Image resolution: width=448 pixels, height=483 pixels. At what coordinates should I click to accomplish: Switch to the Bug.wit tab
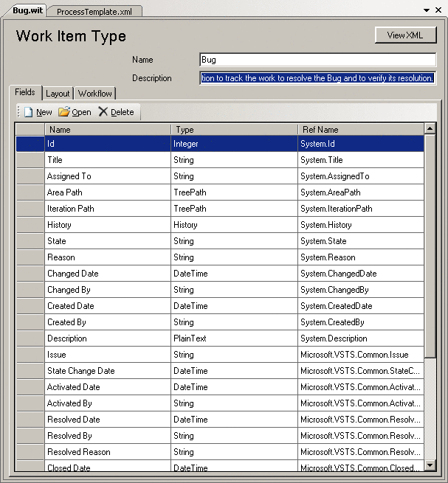click(x=27, y=10)
